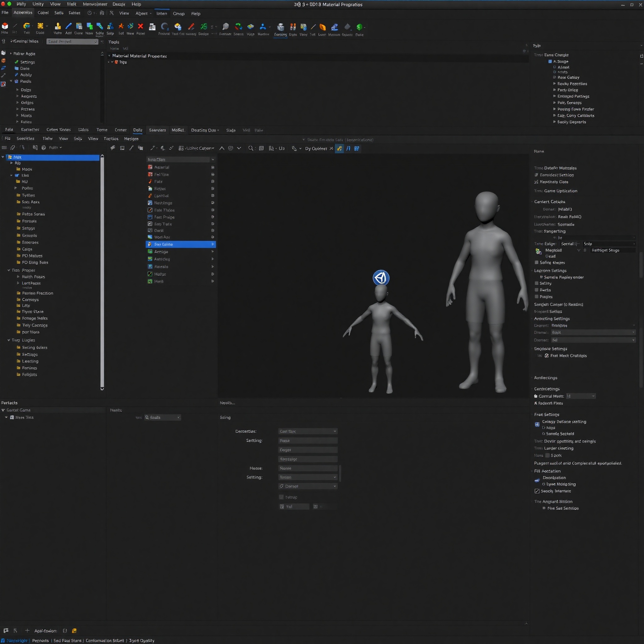Open the Properties dropdown in the bottom panel
Screen dimensions: 644x644
(307, 431)
